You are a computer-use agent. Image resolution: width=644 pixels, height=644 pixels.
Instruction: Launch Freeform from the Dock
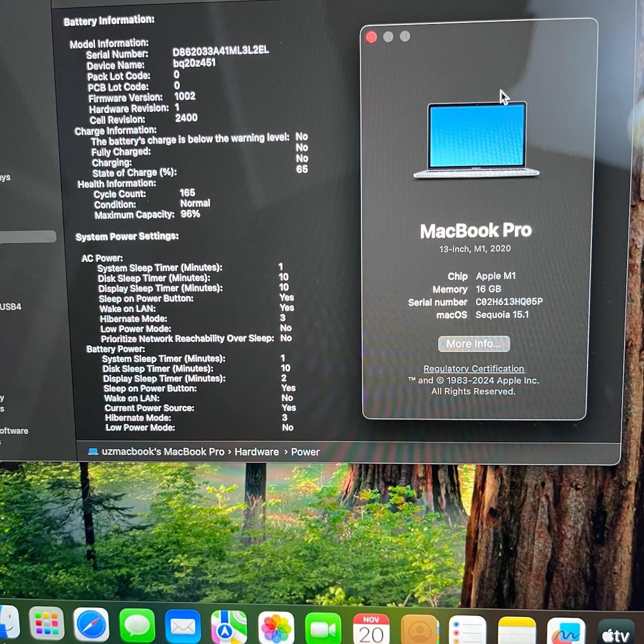(566, 632)
